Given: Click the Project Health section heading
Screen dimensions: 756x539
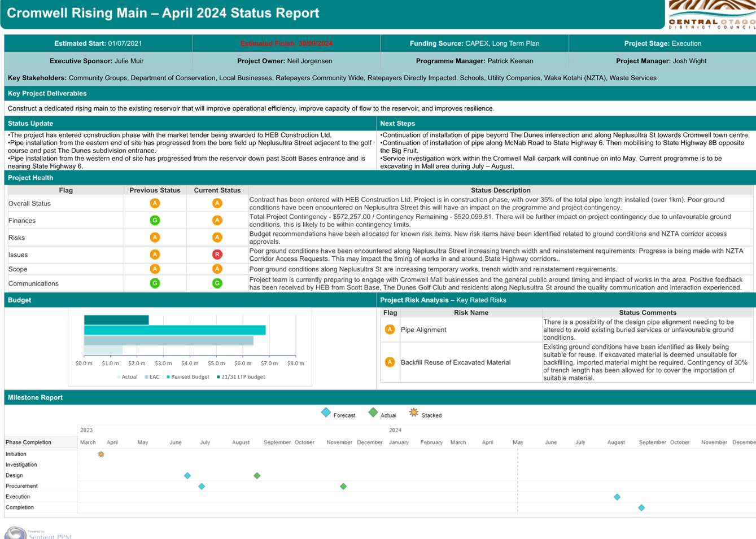Looking at the screenshot, I should [x=30, y=178].
